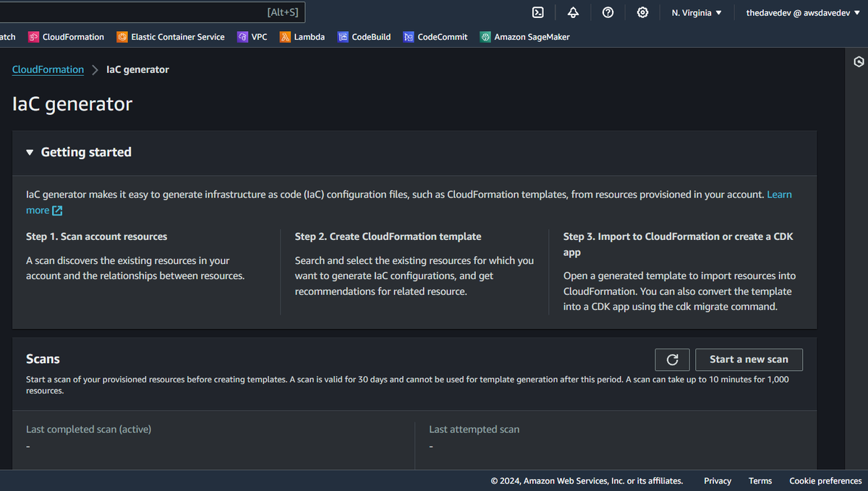The height and width of the screenshot is (491, 868).
Task: Click the IaC generator breadcrumb text
Action: coord(137,69)
